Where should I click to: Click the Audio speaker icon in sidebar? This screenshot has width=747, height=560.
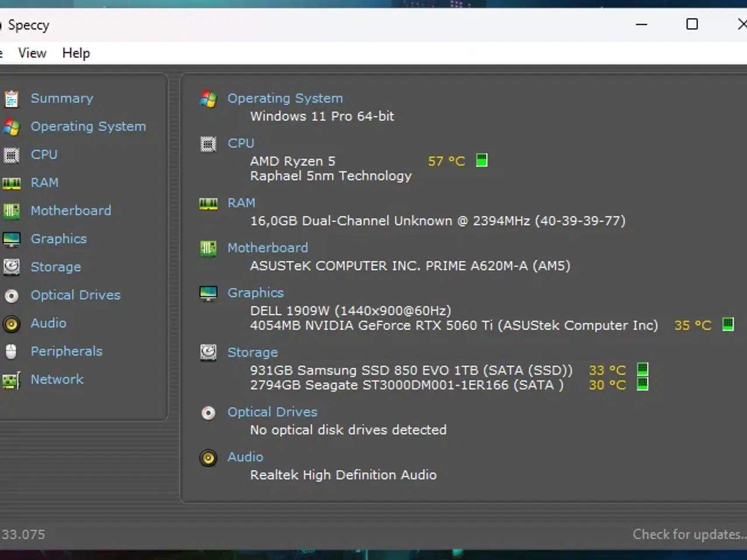pyautogui.click(x=11, y=323)
